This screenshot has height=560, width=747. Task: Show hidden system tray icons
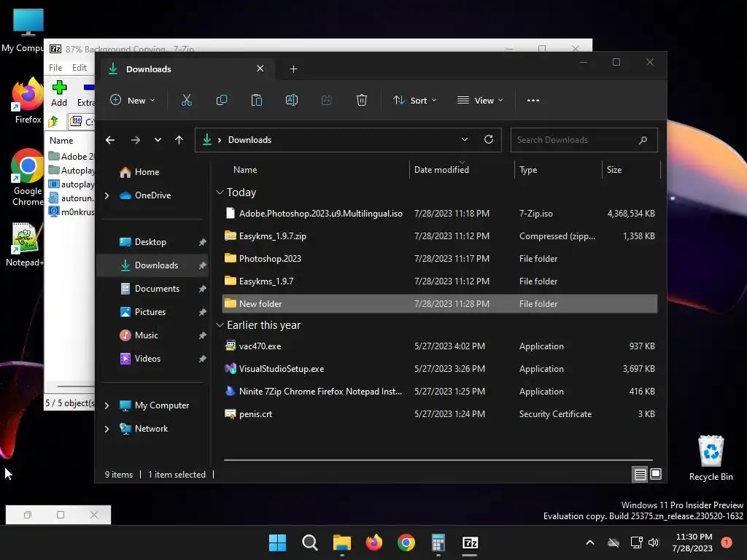[589, 542]
